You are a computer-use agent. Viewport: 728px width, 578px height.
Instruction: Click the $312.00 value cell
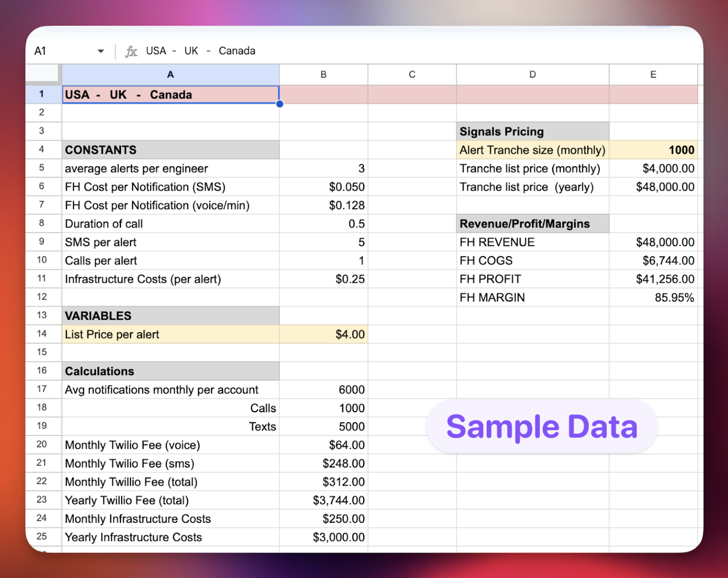point(324,482)
